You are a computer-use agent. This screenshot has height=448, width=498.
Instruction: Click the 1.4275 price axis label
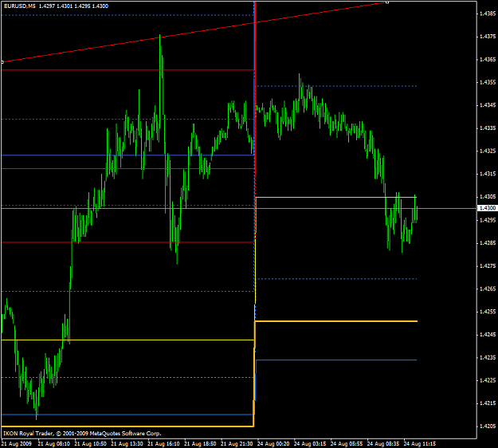point(488,266)
